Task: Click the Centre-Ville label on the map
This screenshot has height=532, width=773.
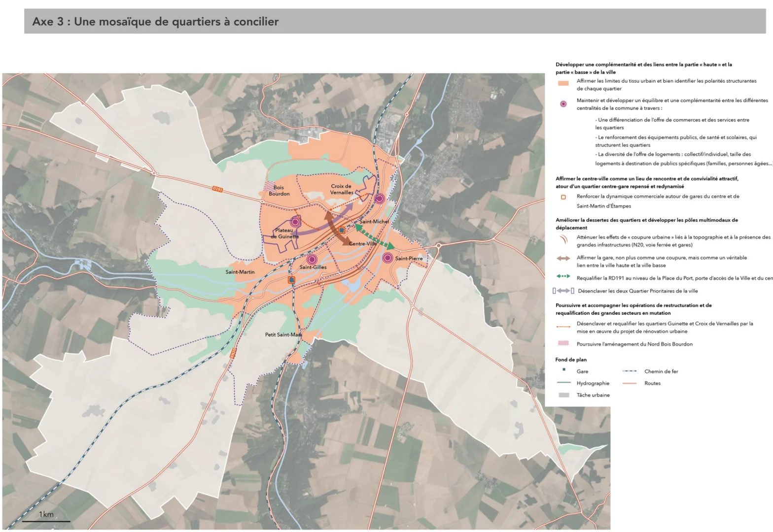Action: coord(362,244)
